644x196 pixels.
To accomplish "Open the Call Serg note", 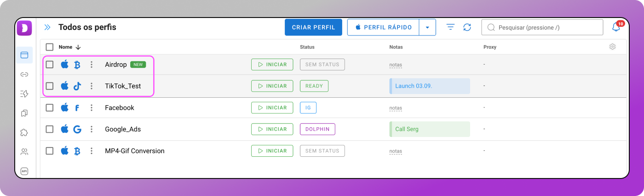I will click(430, 129).
